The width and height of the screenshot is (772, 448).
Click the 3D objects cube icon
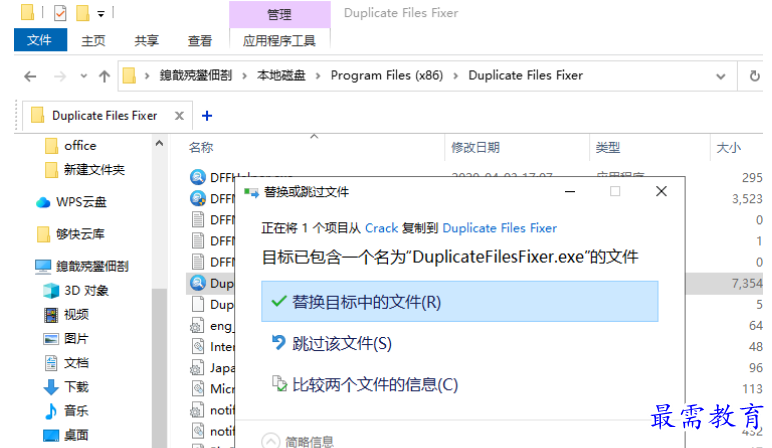click(51, 290)
